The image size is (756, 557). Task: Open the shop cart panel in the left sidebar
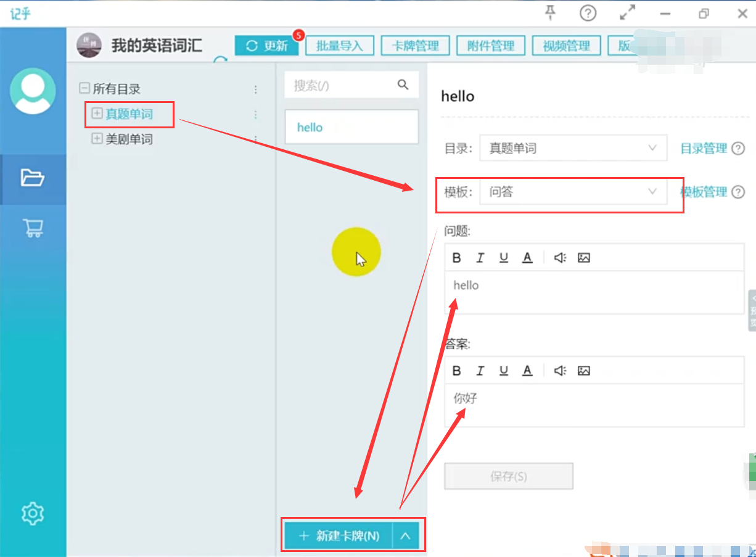(x=33, y=228)
